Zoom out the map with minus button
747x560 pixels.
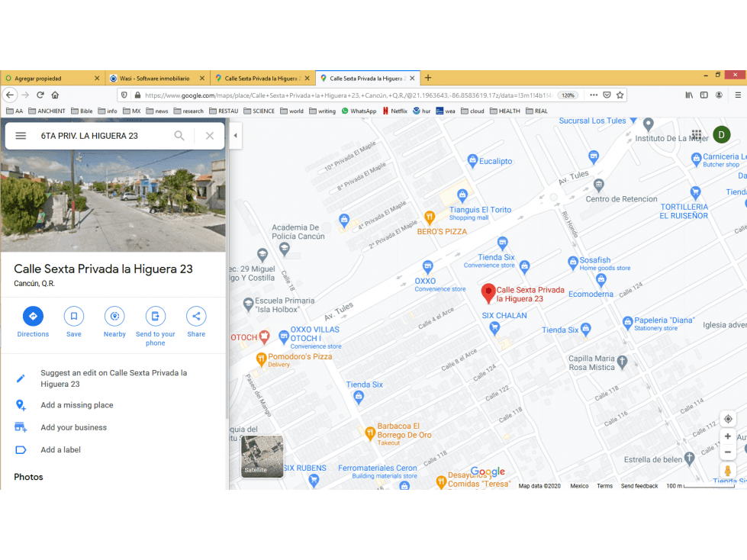coord(727,452)
